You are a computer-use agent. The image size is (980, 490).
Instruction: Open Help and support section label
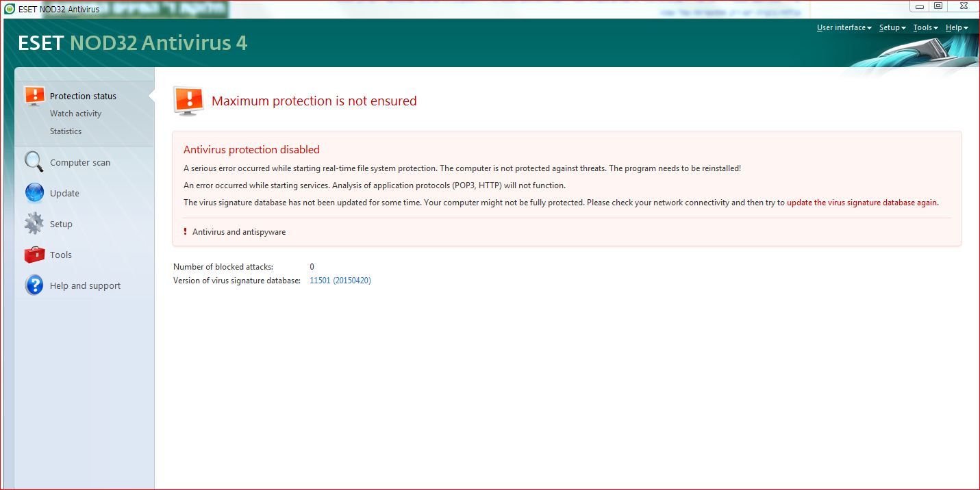coord(85,286)
